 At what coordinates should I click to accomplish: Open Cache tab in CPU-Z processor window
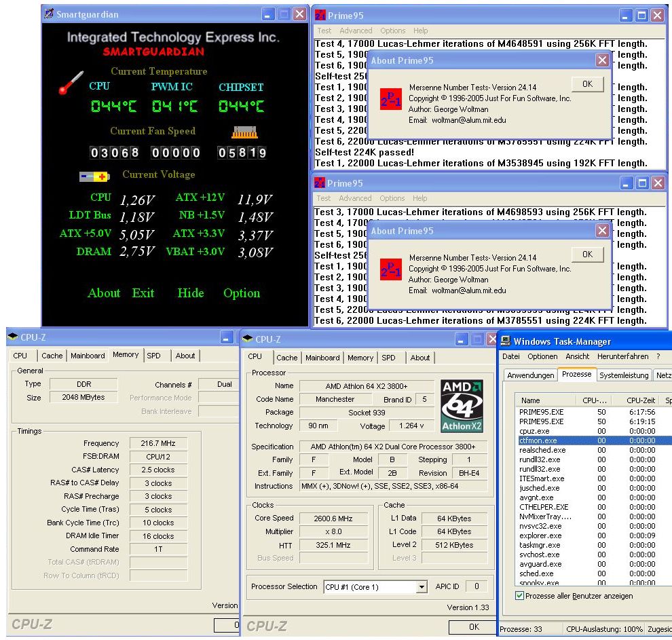point(286,358)
